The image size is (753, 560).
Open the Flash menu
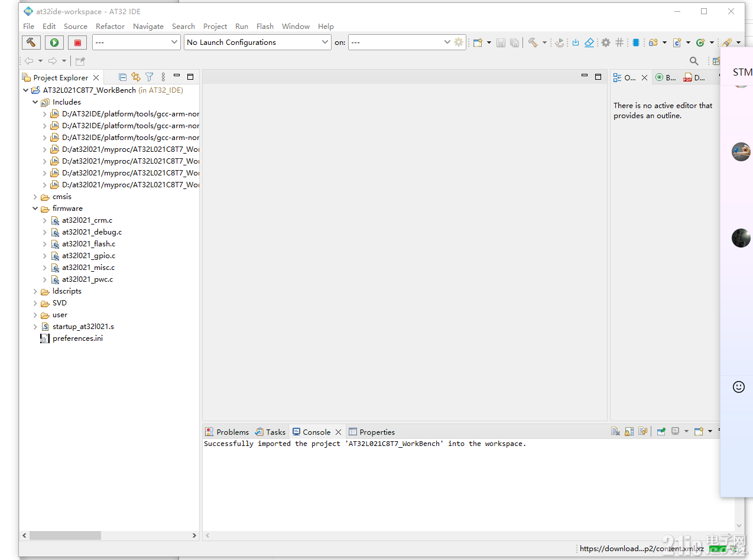265,26
